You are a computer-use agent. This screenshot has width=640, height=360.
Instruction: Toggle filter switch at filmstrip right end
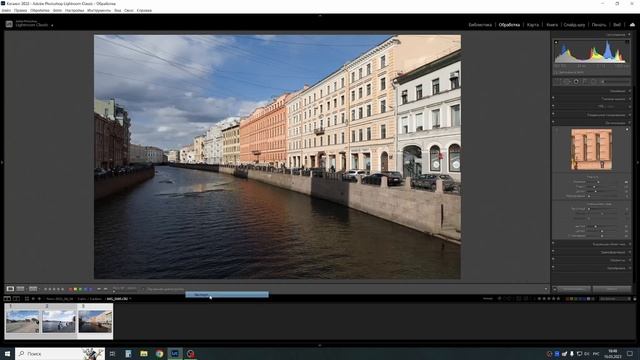click(x=634, y=299)
